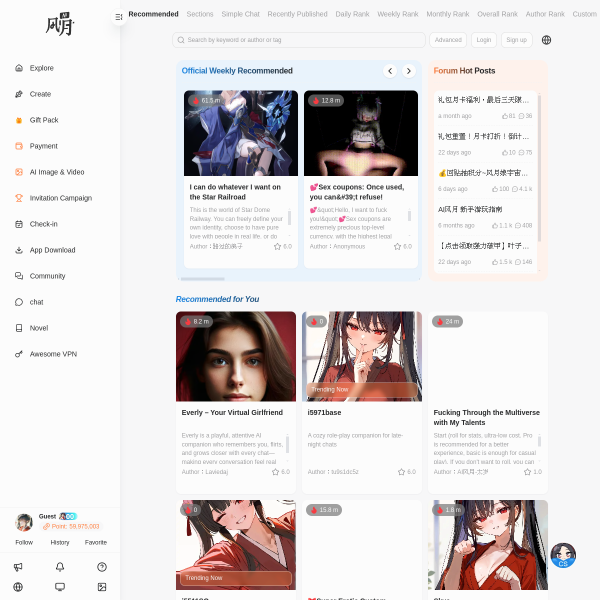Switch to the Author Rank tab

tap(545, 14)
